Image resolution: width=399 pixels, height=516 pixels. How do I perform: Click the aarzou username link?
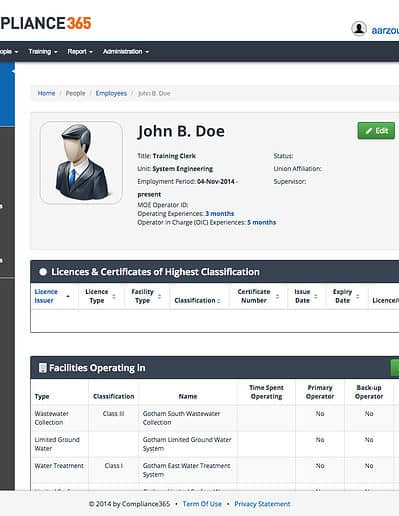[385, 30]
